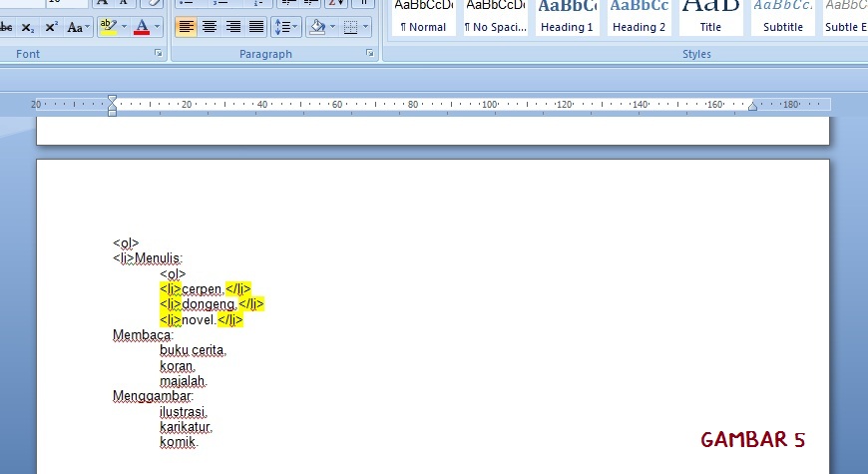This screenshot has width=868, height=474.
Task: Select the Subtitle style
Action: [782, 18]
